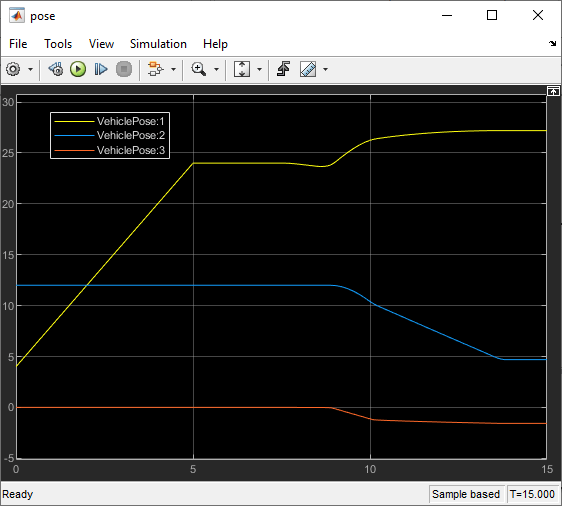Expand the configuration properties dropdown arrow

30,70
